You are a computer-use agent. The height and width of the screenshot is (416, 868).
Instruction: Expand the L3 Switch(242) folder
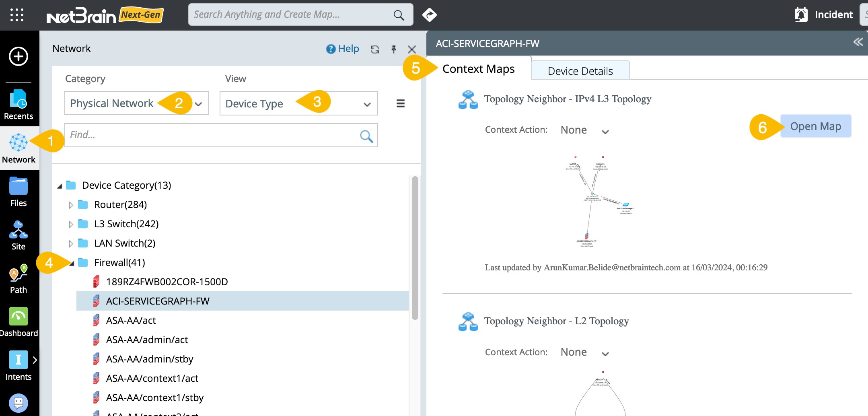point(71,224)
